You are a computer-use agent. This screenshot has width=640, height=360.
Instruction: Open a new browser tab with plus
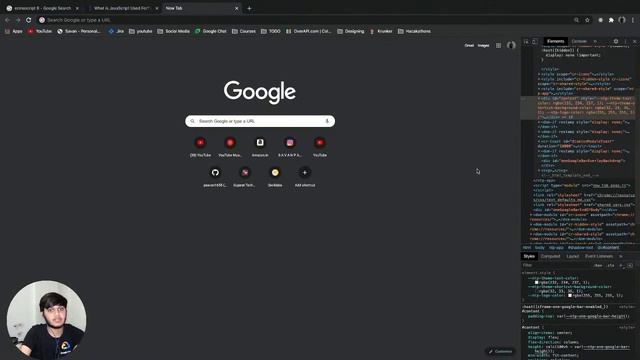(249, 8)
